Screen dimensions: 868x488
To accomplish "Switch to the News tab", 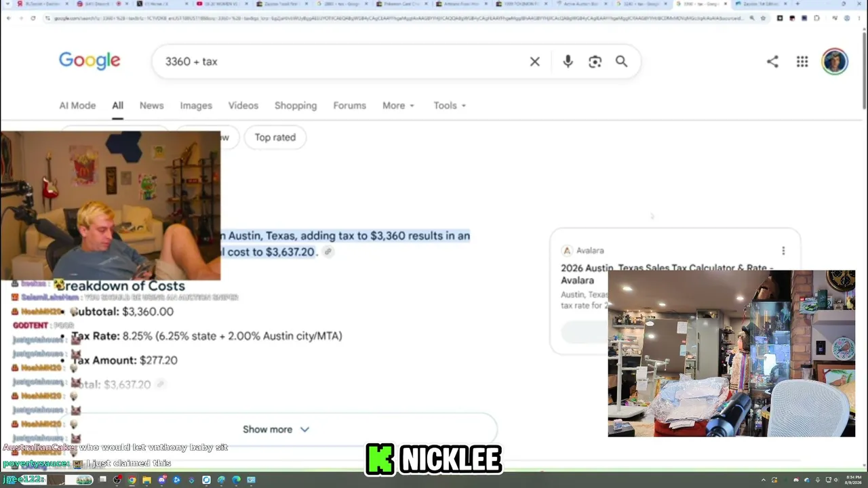I will click(151, 106).
